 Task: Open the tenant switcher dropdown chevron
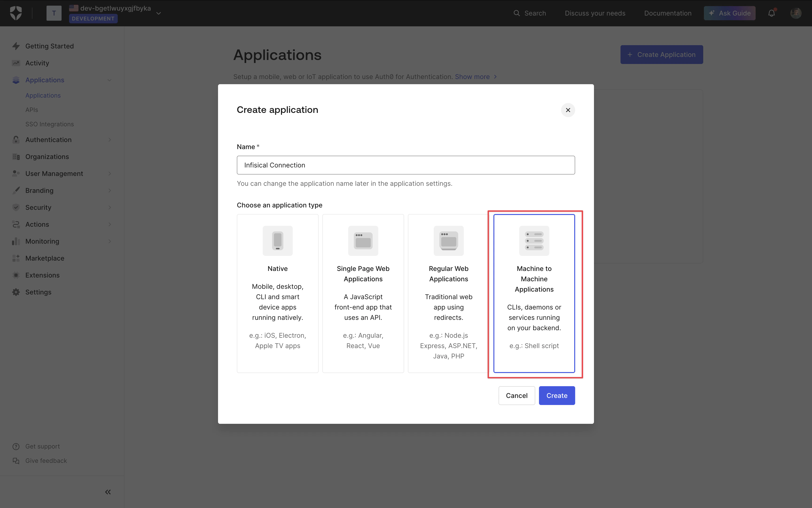point(159,13)
